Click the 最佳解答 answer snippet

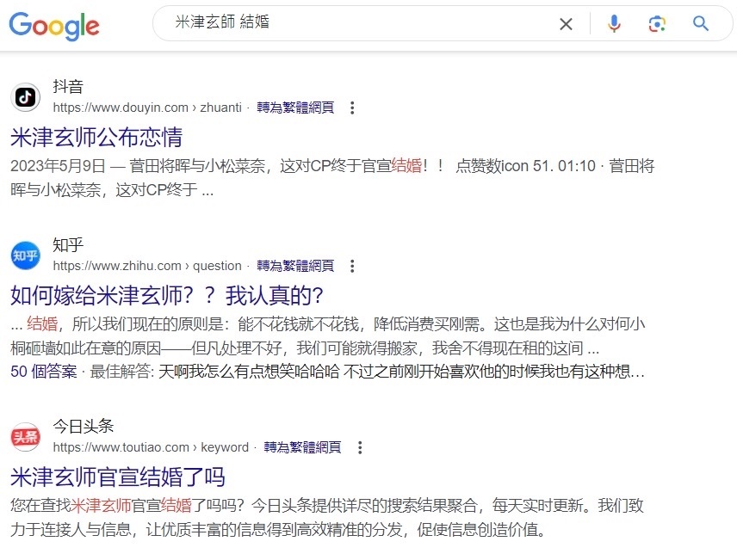click(367, 372)
